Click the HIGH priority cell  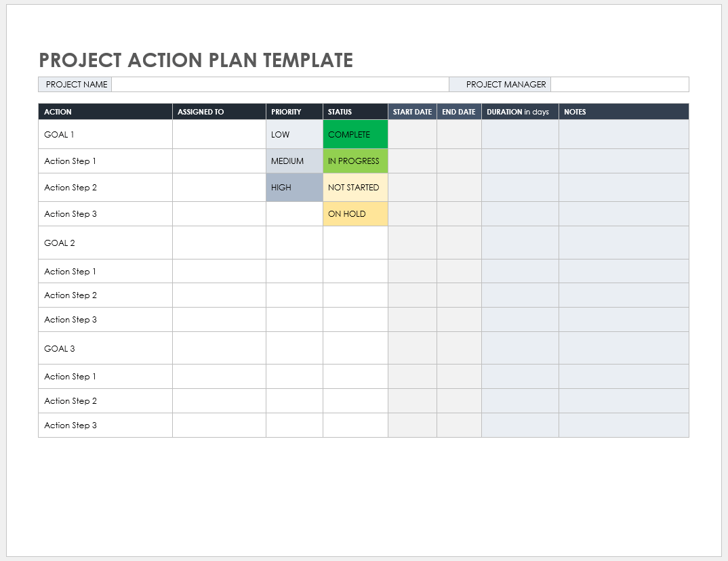294,188
